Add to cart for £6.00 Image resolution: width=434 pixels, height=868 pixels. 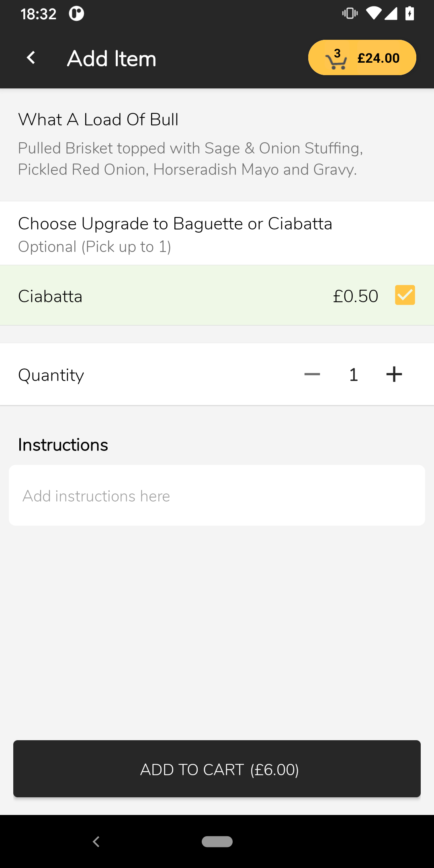pyautogui.click(x=217, y=769)
